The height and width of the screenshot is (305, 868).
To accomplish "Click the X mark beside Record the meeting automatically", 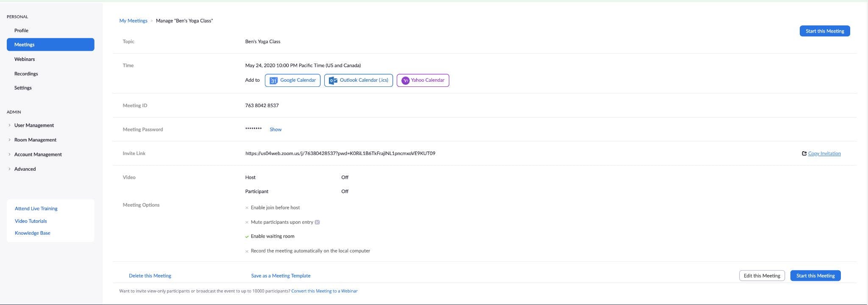I will (x=247, y=251).
